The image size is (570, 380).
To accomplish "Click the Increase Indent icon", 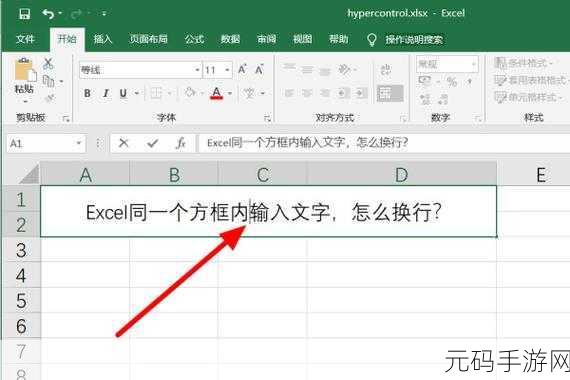I will coord(361,94).
